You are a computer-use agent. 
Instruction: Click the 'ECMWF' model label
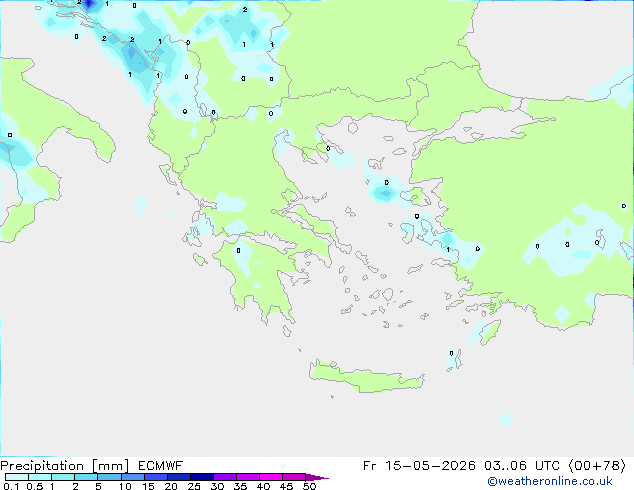coord(161,466)
